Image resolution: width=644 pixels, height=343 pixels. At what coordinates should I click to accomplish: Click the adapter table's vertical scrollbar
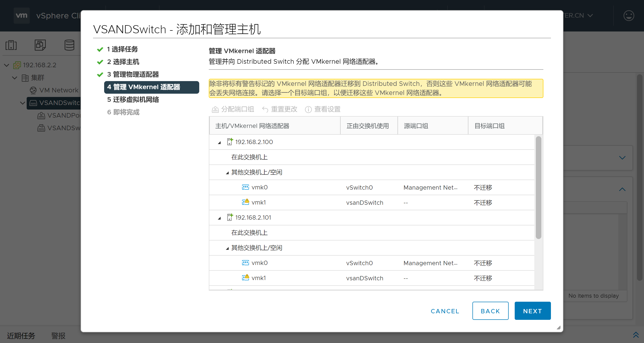(x=538, y=188)
